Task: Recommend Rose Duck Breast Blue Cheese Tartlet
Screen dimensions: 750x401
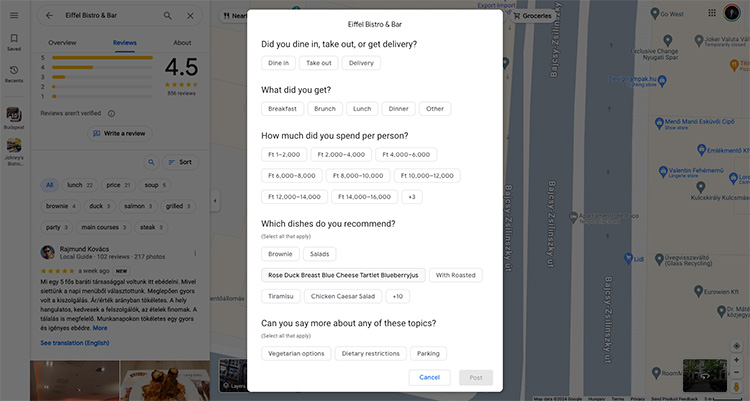Action: (x=343, y=275)
